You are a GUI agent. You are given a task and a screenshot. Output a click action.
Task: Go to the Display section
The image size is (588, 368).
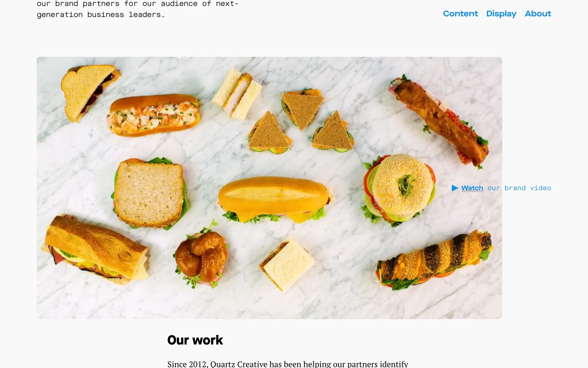tap(501, 14)
